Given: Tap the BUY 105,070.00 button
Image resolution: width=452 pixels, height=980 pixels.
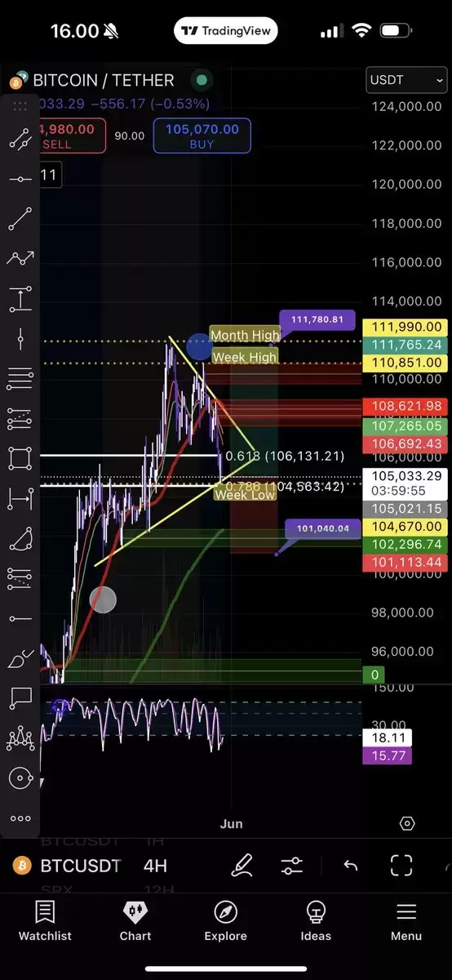Looking at the screenshot, I should [x=202, y=136].
